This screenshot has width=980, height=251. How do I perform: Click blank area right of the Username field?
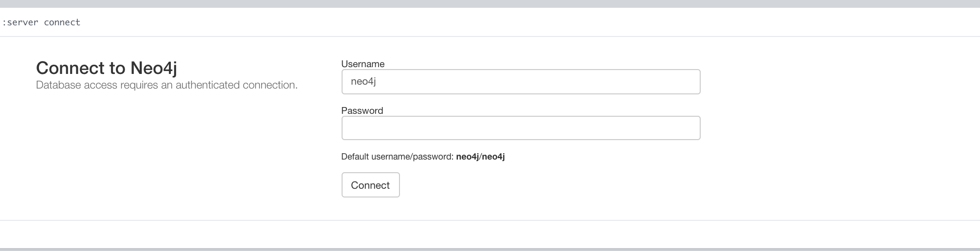pyautogui.click(x=827, y=82)
